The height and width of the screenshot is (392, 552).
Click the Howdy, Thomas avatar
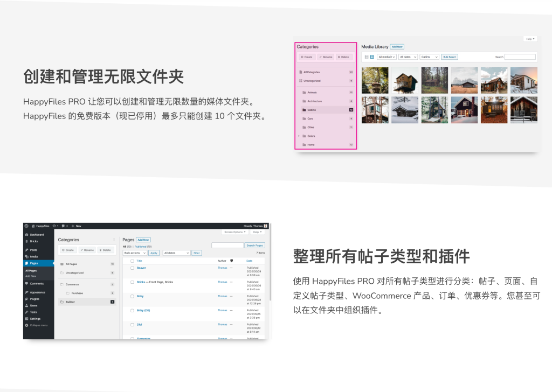click(265, 226)
